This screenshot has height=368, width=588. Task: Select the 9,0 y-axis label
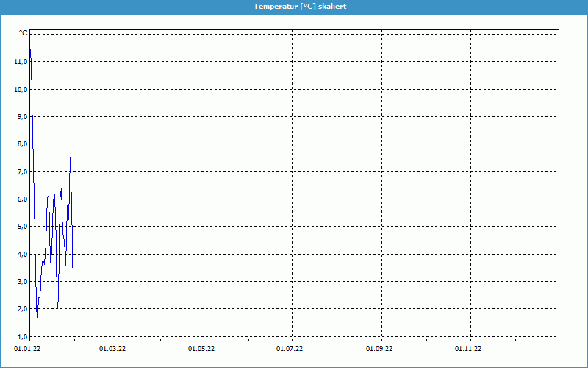tap(22, 117)
